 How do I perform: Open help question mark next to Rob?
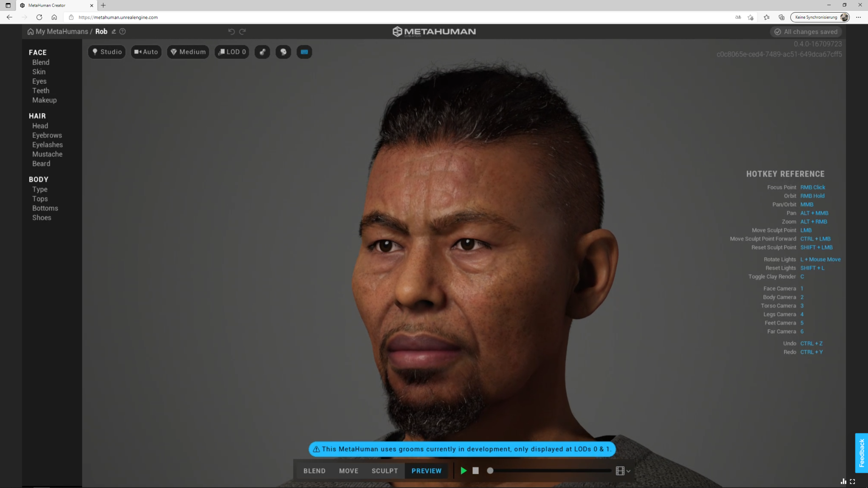(x=122, y=31)
